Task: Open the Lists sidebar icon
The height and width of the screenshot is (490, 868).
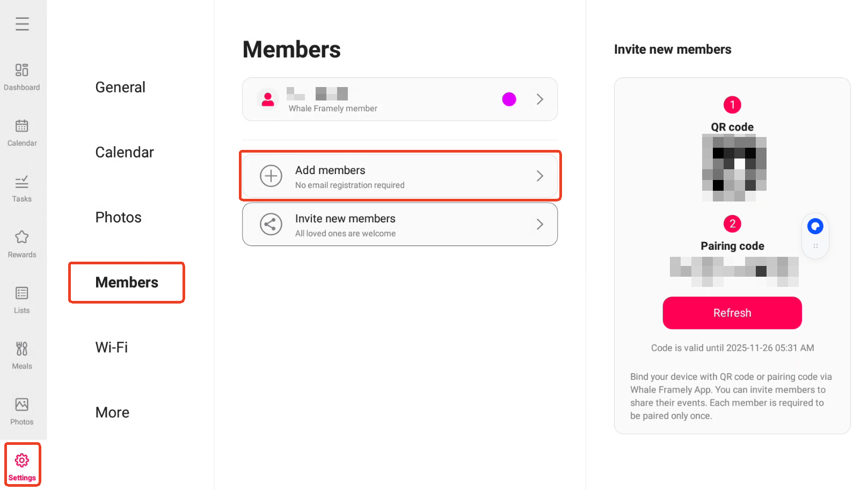Action: tap(22, 293)
